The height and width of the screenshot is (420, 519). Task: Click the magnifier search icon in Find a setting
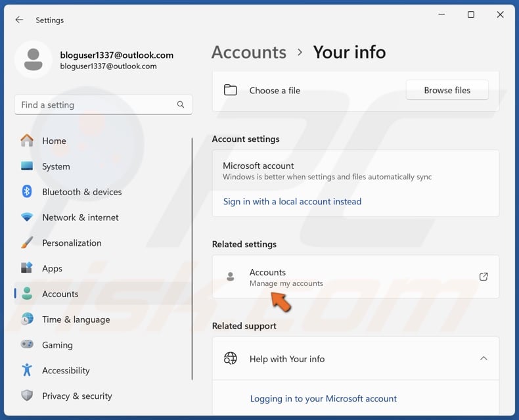click(181, 105)
